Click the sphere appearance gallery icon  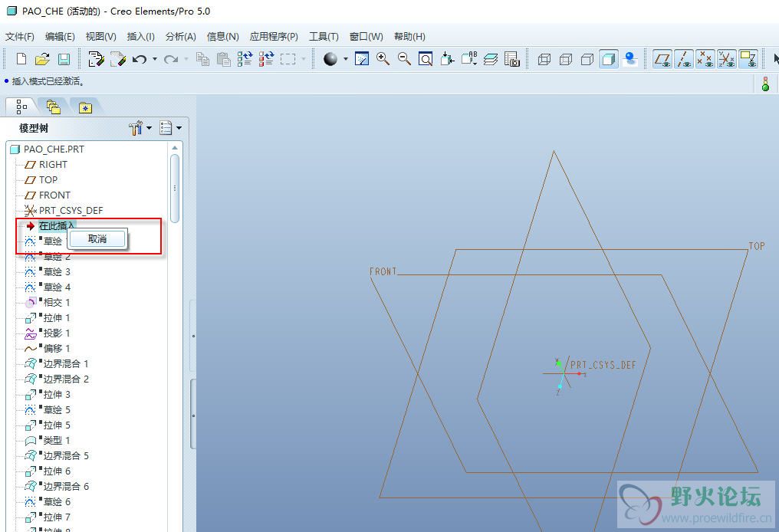pyautogui.click(x=330, y=59)
